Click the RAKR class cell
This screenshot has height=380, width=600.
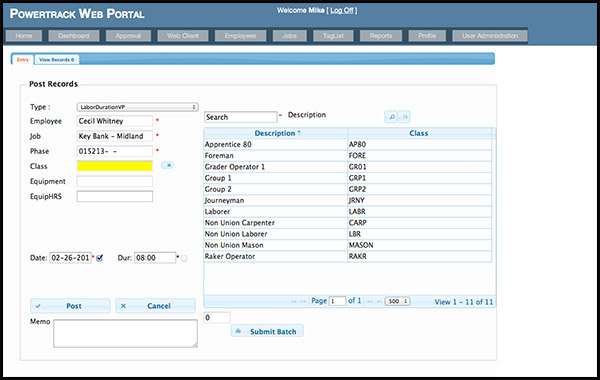point(420,256)
